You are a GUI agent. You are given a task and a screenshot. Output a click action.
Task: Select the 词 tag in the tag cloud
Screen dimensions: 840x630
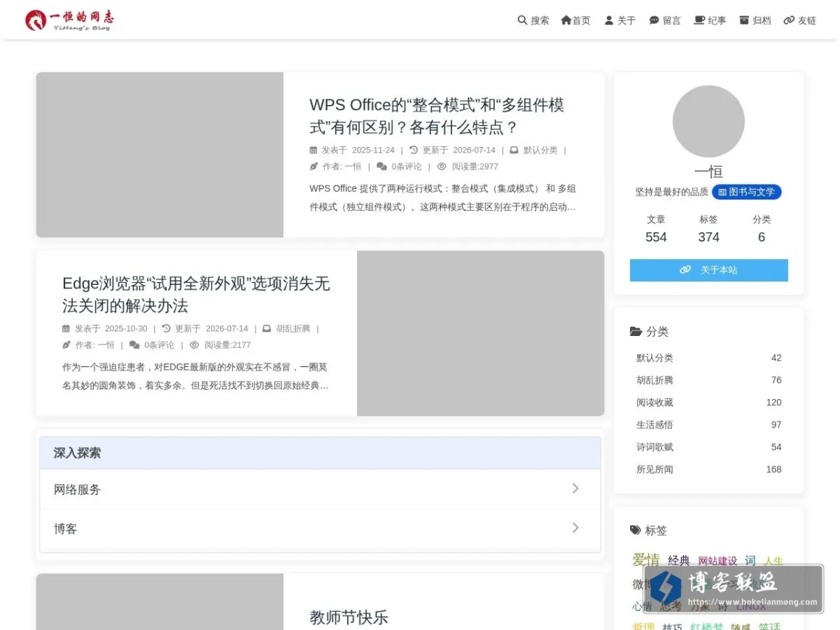750,561
